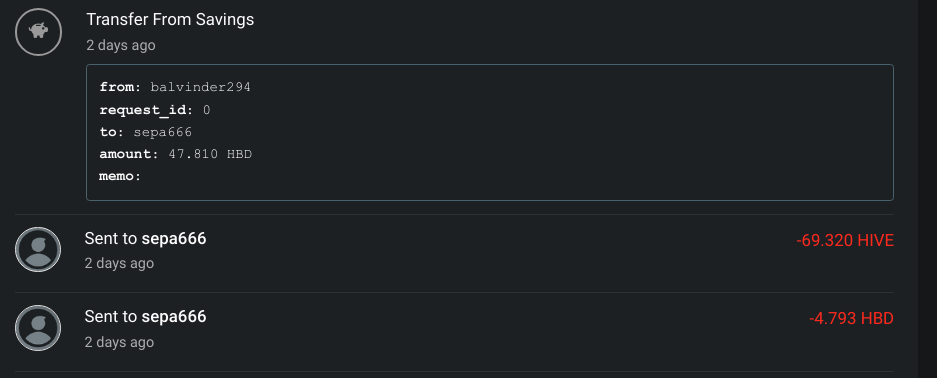Click avatar icon beside -4.793 HBD transfer
This screenshot has width=937, height=378.
click(38, 328)
